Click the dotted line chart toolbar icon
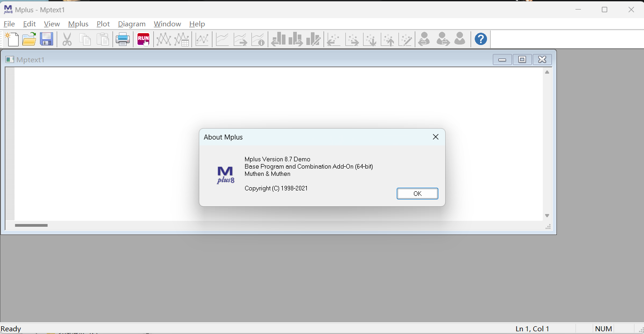Viewport: 644px width, 334px height. (x=202, y=40)
